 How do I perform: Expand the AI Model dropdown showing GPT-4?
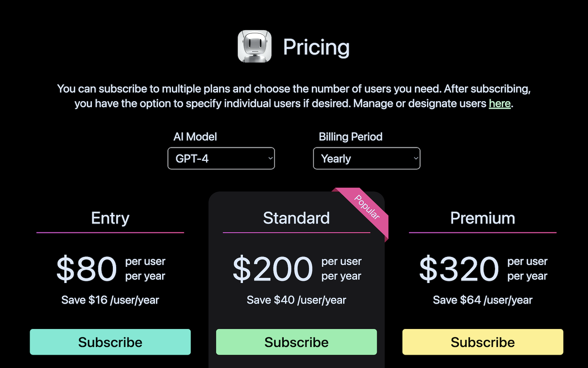click(221, 159)
